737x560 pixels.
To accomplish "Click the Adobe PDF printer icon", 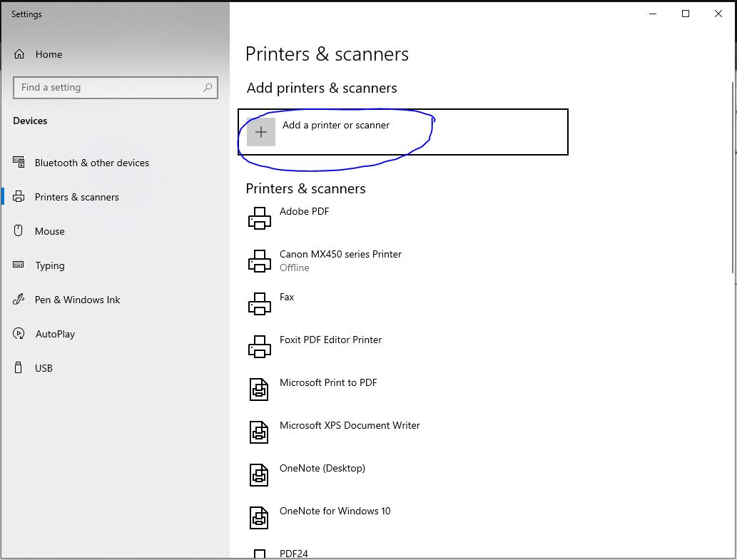I will tap(260, 218).
